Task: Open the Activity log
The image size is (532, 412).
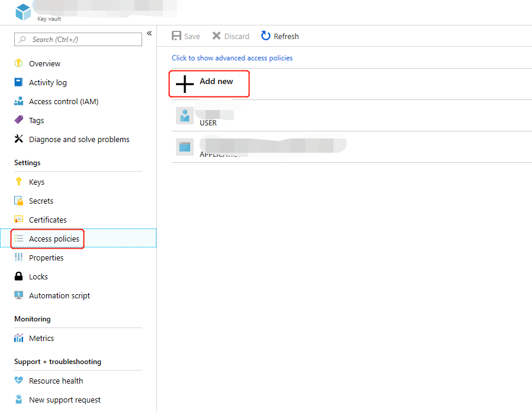Action: coord(48,82)
